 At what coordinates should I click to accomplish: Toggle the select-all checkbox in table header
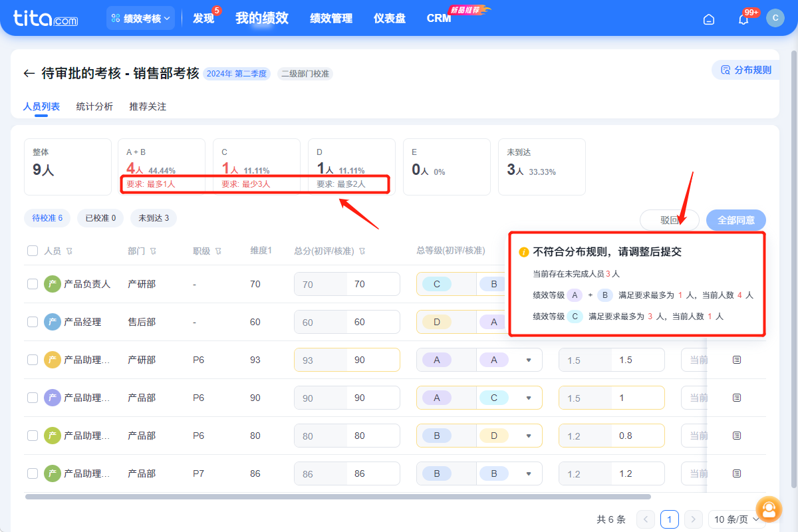(33, 251)
